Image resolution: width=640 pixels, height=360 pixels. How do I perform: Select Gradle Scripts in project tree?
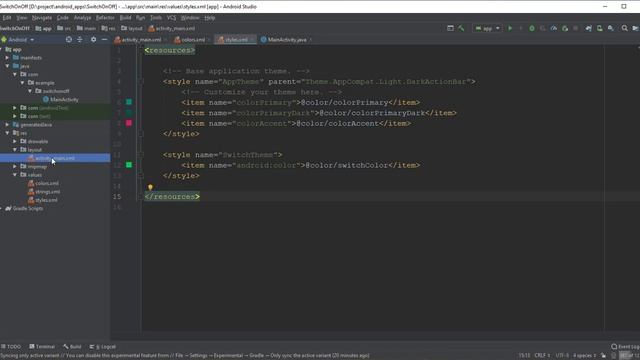24,208
